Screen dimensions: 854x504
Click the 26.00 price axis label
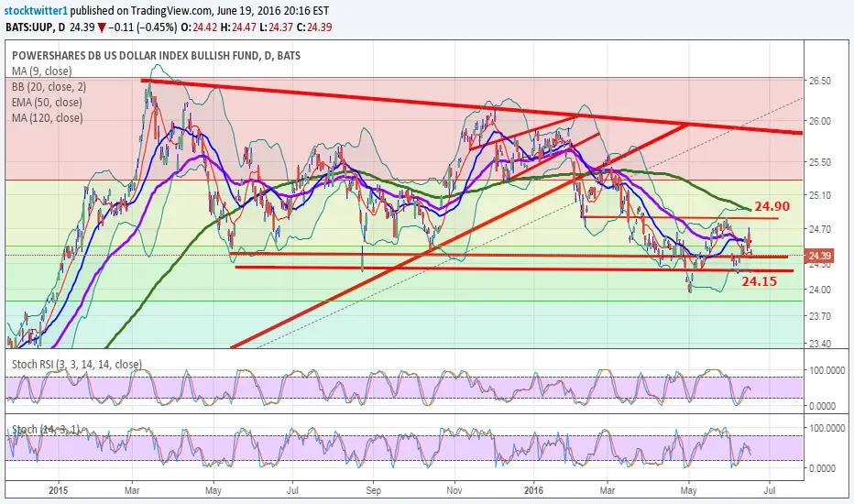point(820,121)
